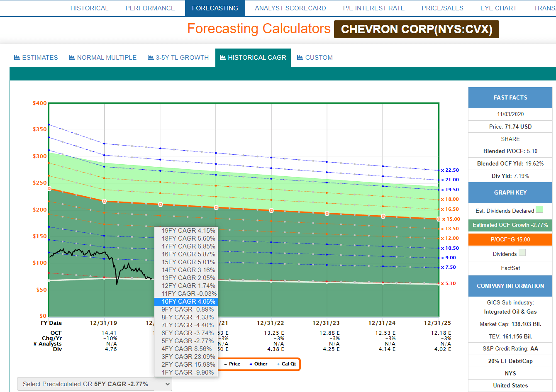Choose 11FY CAGR -0.03% option
This screenshot has height=392, width=556.
(x=186, y=294)
